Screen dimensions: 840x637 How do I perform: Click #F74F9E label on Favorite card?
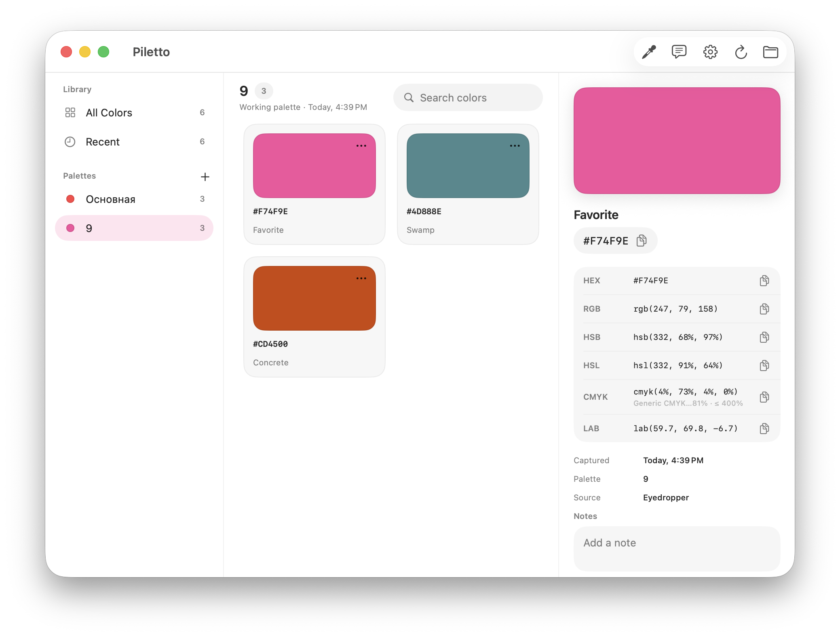(270, 211)
